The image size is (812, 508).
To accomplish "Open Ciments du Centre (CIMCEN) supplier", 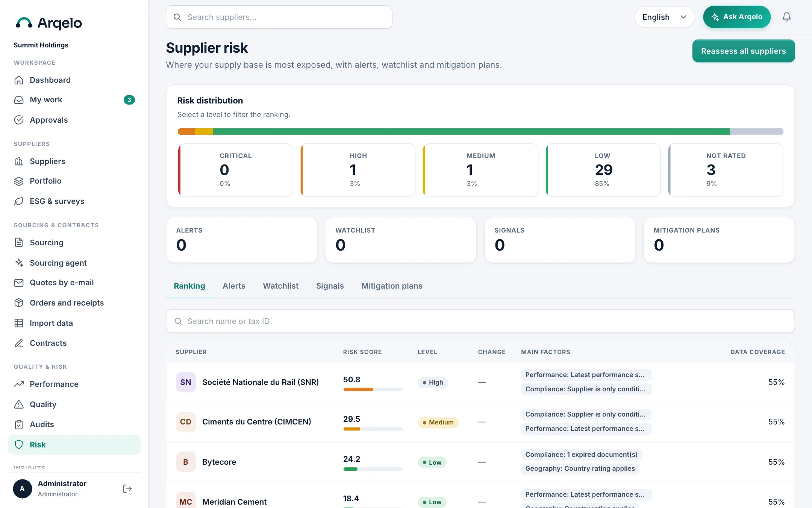I will pyautogui.click(x=257, y=422).
